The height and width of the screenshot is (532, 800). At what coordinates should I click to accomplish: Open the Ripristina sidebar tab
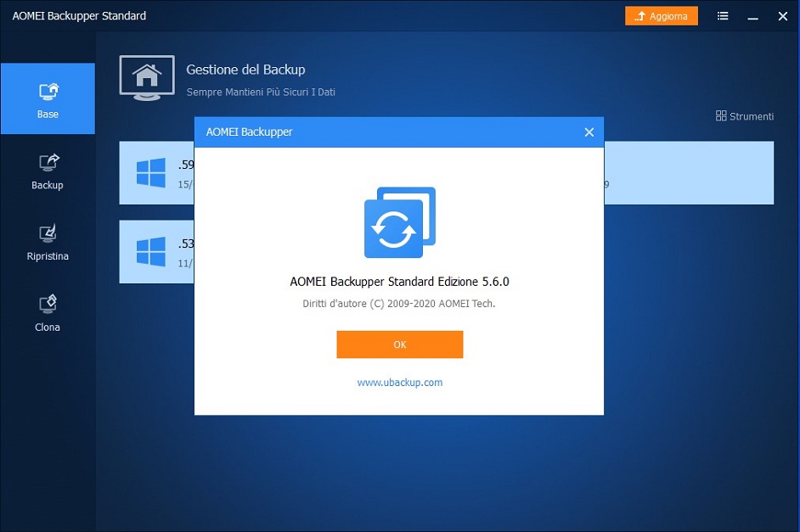tap(48, 243)
